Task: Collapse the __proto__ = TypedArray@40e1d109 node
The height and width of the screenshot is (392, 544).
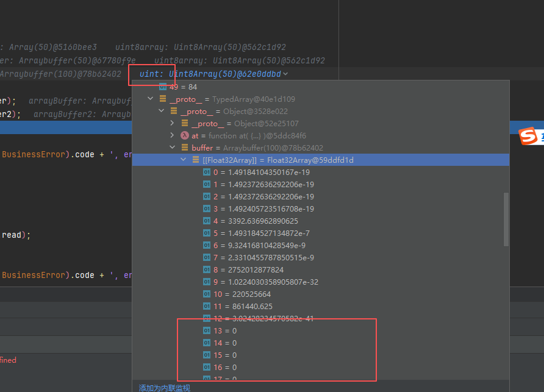Action: click(x=151, y=99)
